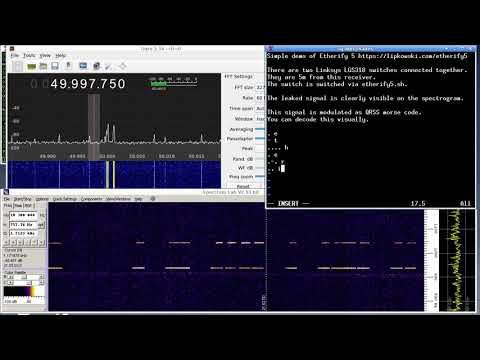Click the Gqrx blue waterfall display
The height and width of the screenshot is (360, 480).
pyautogui.click(x=114, y=175)
